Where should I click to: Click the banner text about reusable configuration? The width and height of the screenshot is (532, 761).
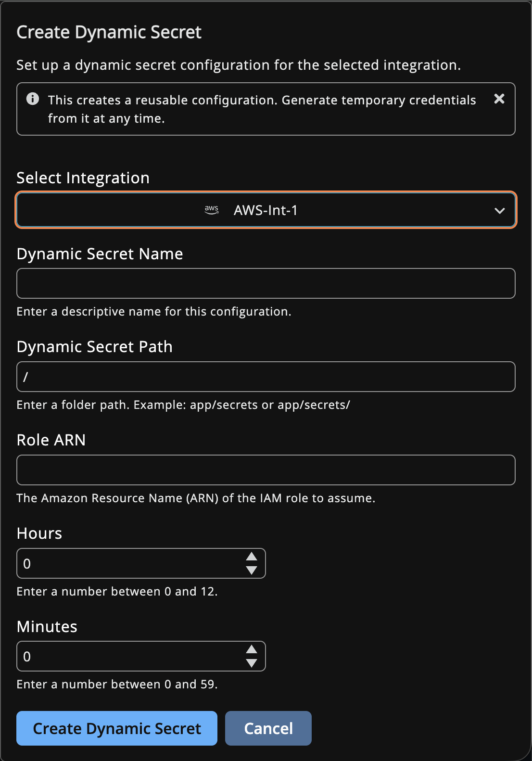coord(262,109)
